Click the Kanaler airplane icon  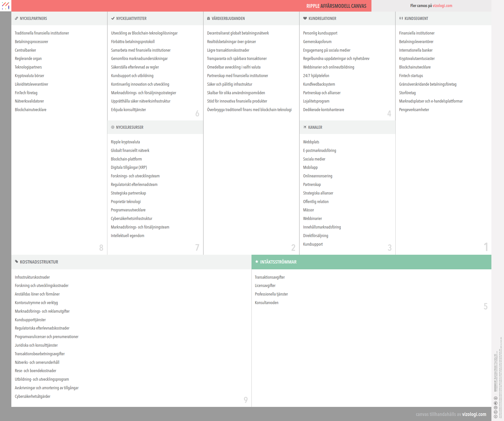(x=305, y=127)
